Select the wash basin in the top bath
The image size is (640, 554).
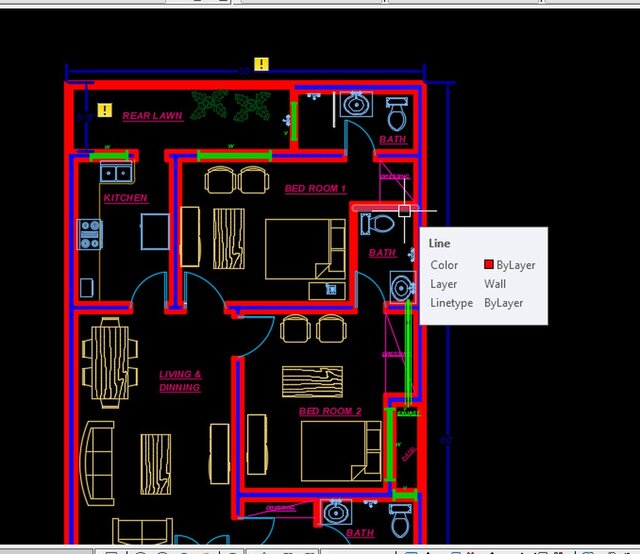click(x=355, y=103)
